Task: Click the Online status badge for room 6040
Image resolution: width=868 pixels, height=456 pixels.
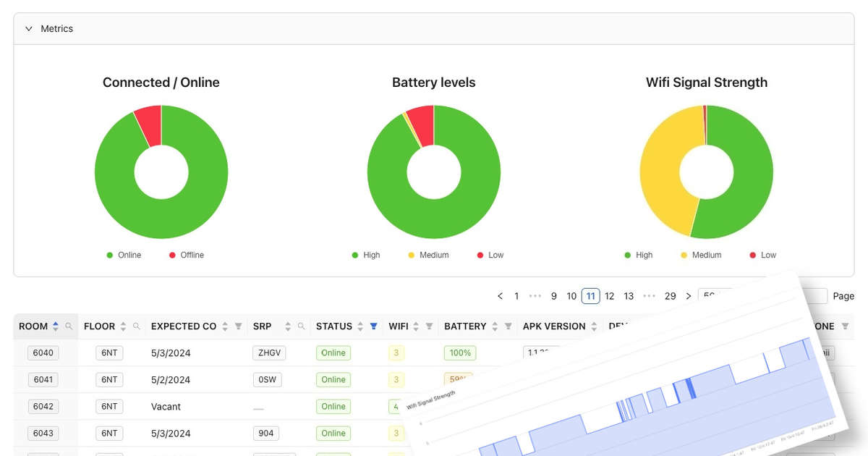Action: pyautogui.click(x=333, y=352)
